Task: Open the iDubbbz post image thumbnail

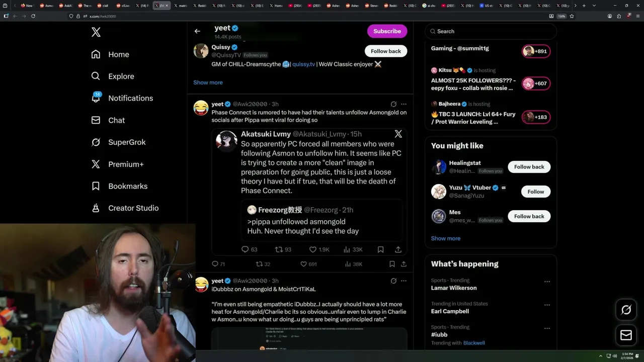Action: tap(309, 339)
